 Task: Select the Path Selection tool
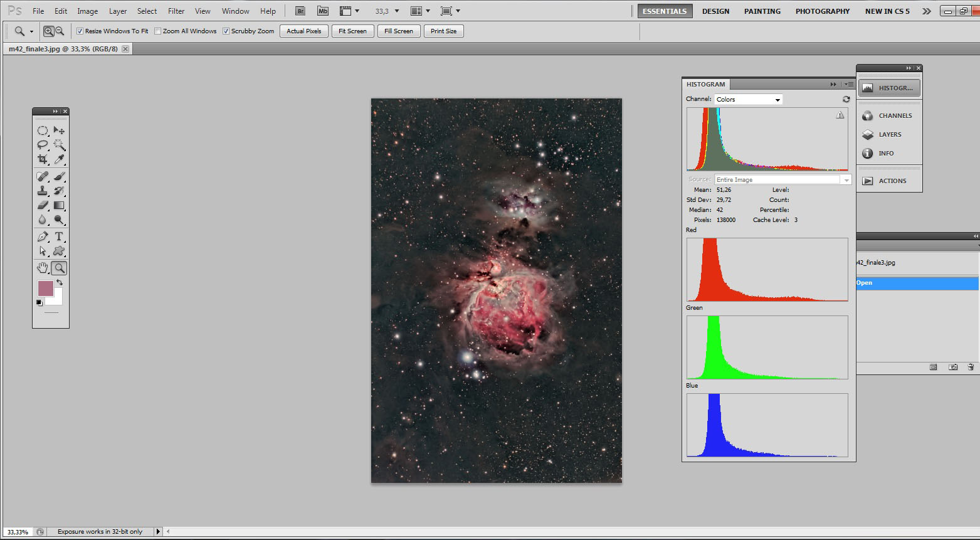pos(43,251)
